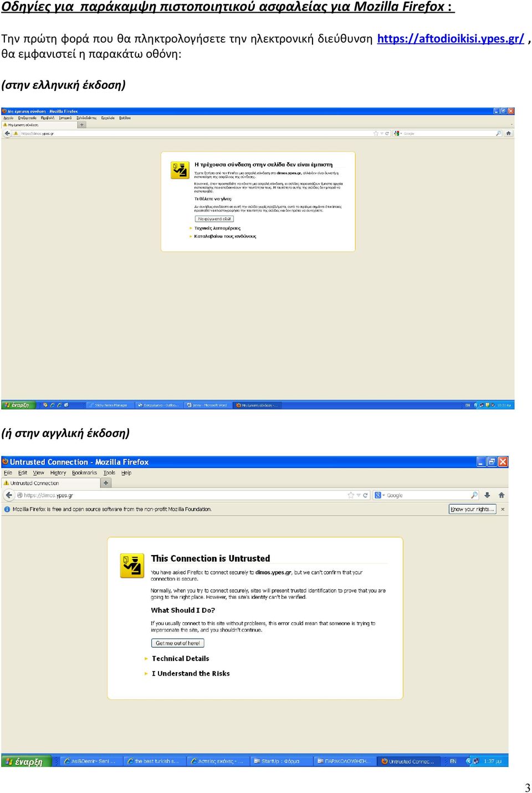Open Εργαλεία menu in Greek Firefox
532x793 pixels.
pos(108,118)
